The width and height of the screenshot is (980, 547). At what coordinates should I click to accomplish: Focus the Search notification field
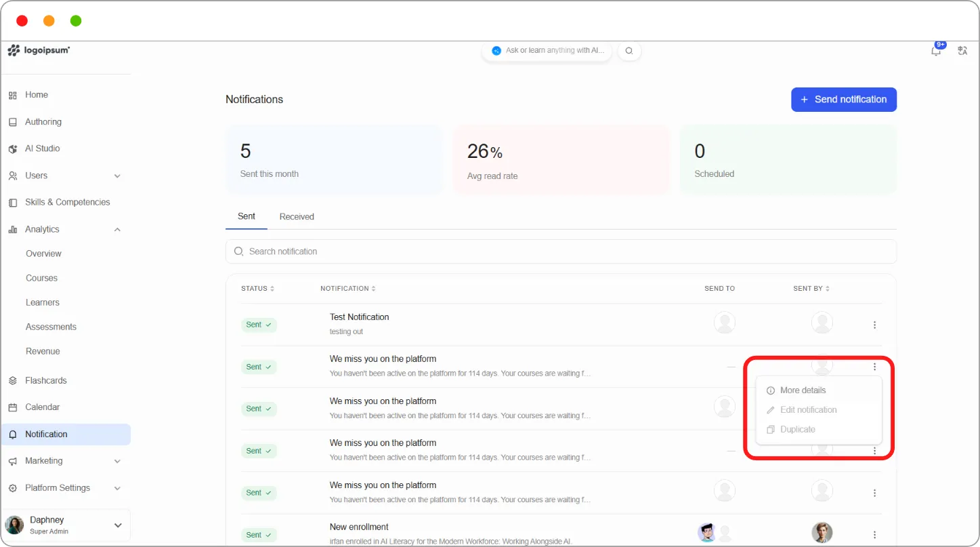tap(561, 251)
